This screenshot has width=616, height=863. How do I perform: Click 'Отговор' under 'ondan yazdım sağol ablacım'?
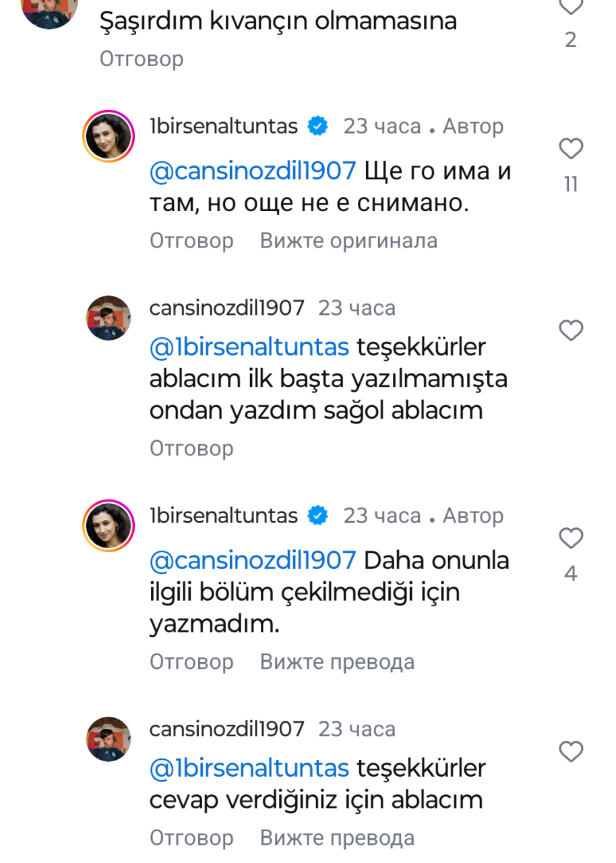[191, 448]
